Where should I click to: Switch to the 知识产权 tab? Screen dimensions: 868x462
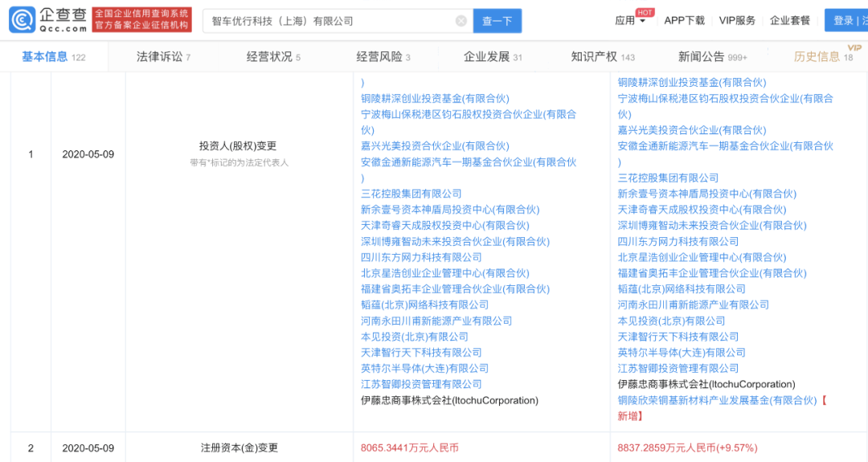coord(603,56)
